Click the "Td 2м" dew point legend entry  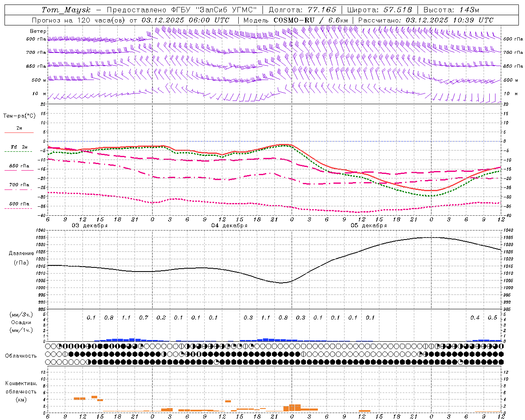[19, 147]
